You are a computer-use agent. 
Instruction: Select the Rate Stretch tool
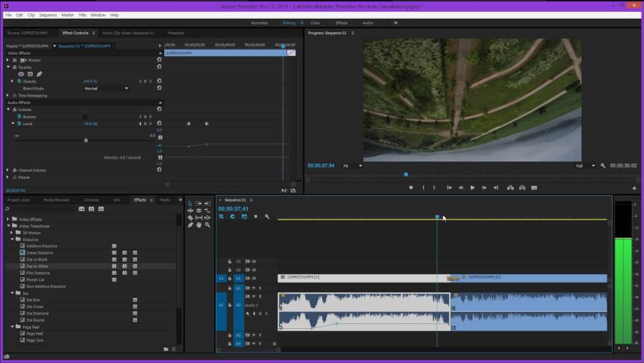207,210
